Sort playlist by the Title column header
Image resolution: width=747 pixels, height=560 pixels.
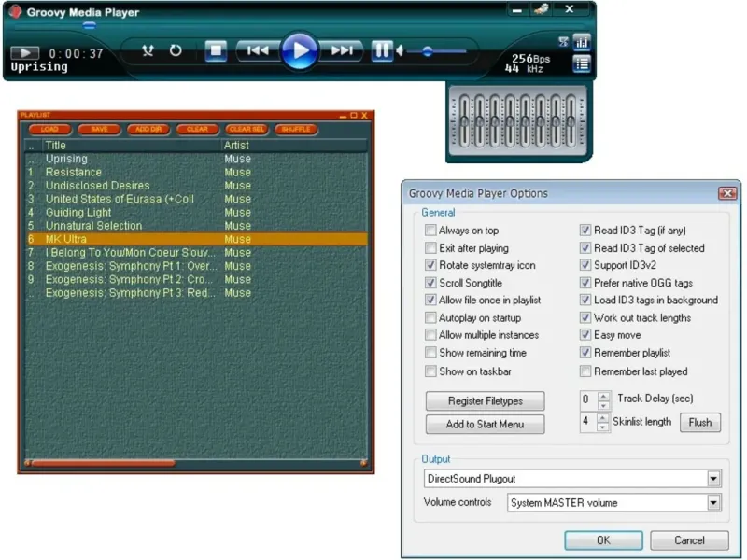pyautogui.click(x=132, y=146)
